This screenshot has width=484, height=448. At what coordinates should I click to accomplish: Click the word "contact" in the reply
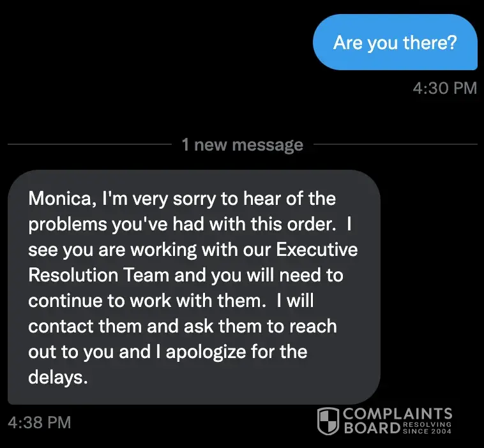click(x=61, y=326)
